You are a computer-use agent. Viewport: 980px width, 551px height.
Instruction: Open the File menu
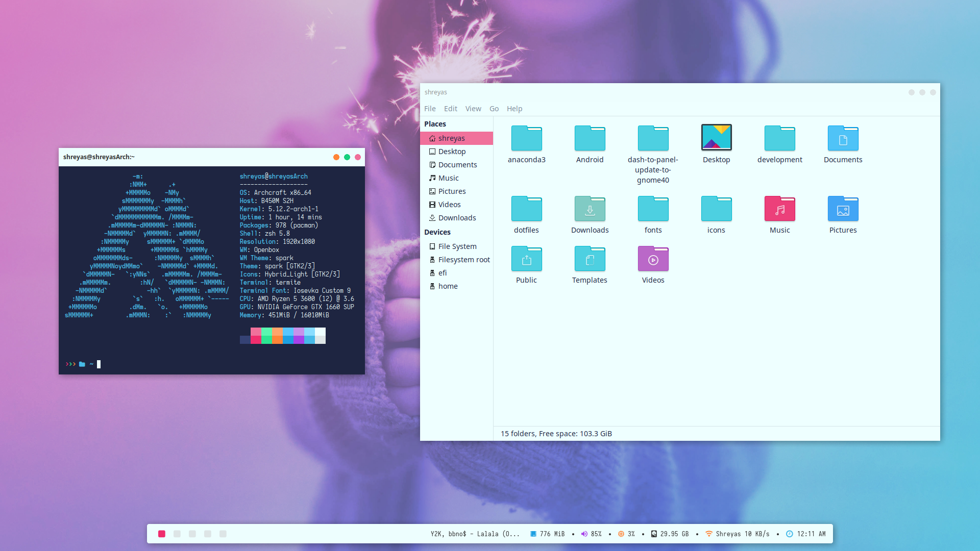pyautogui.click(x=430, y=109)
